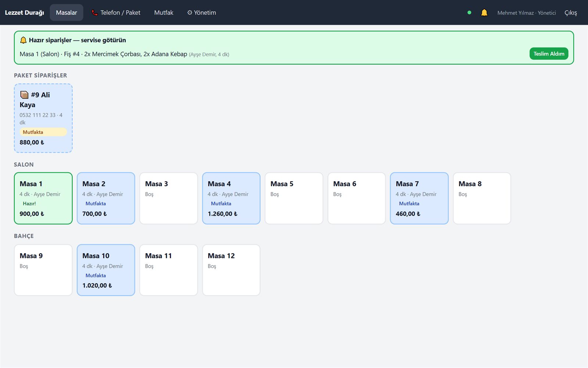
Task: Go to the Mutfak tab
Action: [164, 13]
